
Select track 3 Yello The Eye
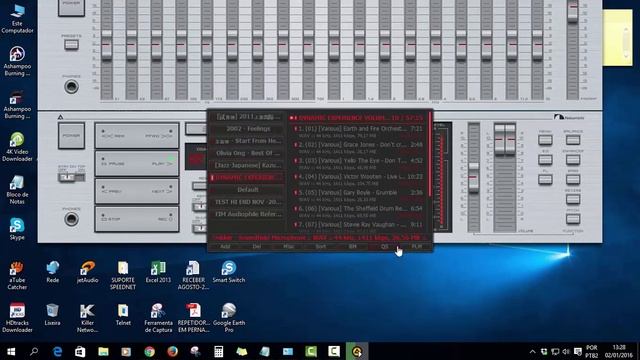pyautogui.click(x=358, y=163)
